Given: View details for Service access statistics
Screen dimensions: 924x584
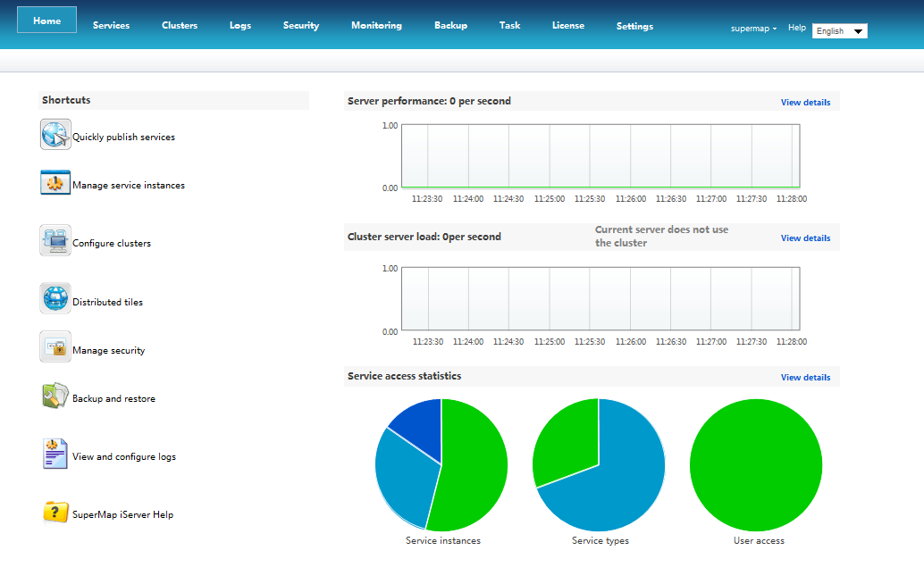Looking at the screenshot, I should pyautogui.click(x=805, y=378).
